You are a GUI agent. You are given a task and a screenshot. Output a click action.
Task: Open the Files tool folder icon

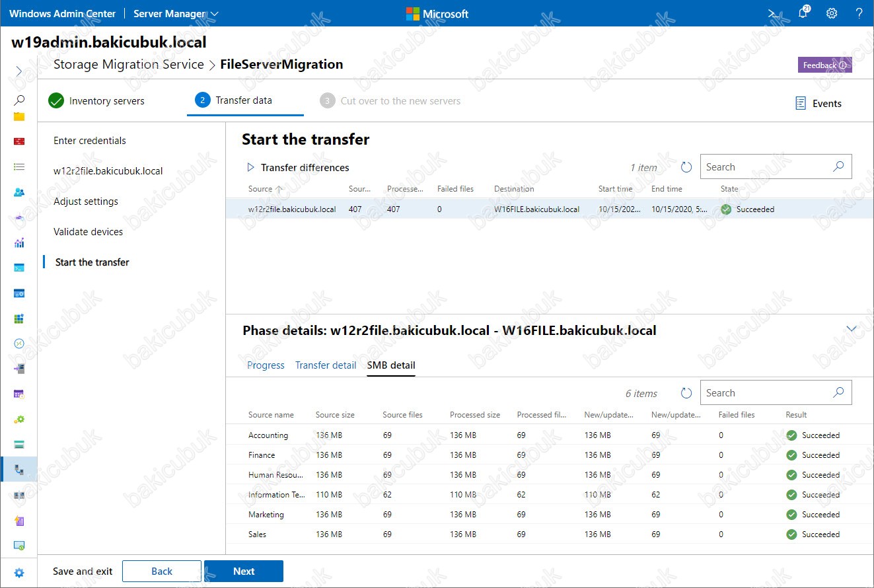click(x=19, y=116)
